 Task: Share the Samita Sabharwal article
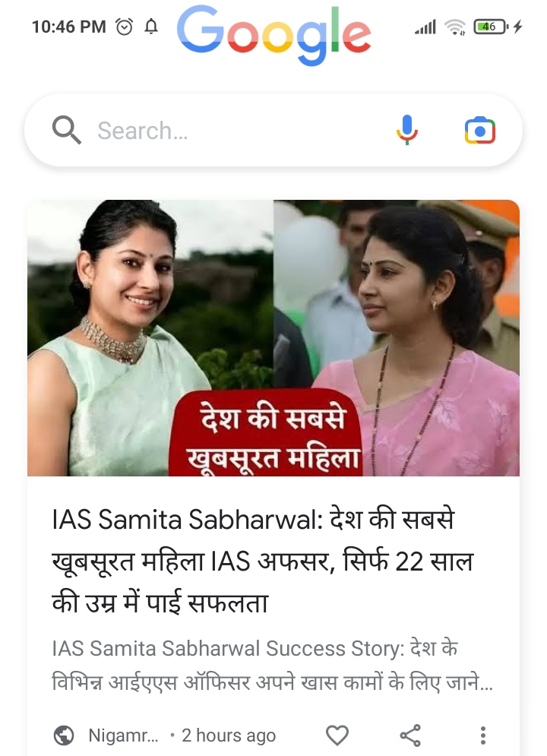[x=410, y=735]
